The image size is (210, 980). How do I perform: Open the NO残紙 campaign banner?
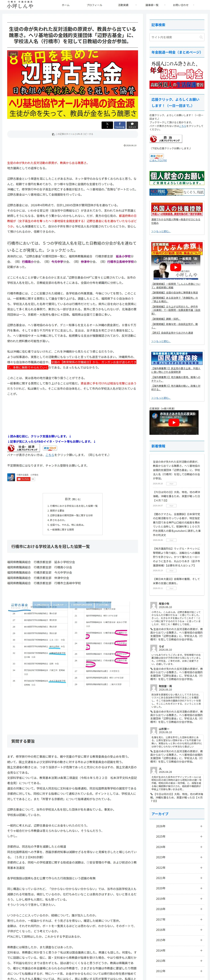[x=177, y=192]
